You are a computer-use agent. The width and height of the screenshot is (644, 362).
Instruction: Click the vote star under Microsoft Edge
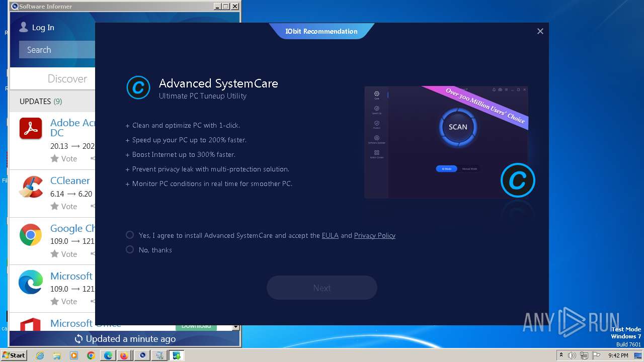coord(55,301)
